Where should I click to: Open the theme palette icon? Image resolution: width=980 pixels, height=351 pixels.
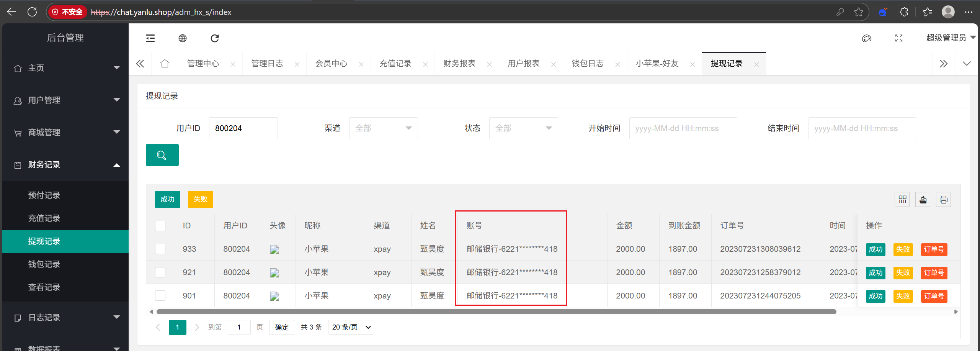pyautogui.click(x=866, y=38)
